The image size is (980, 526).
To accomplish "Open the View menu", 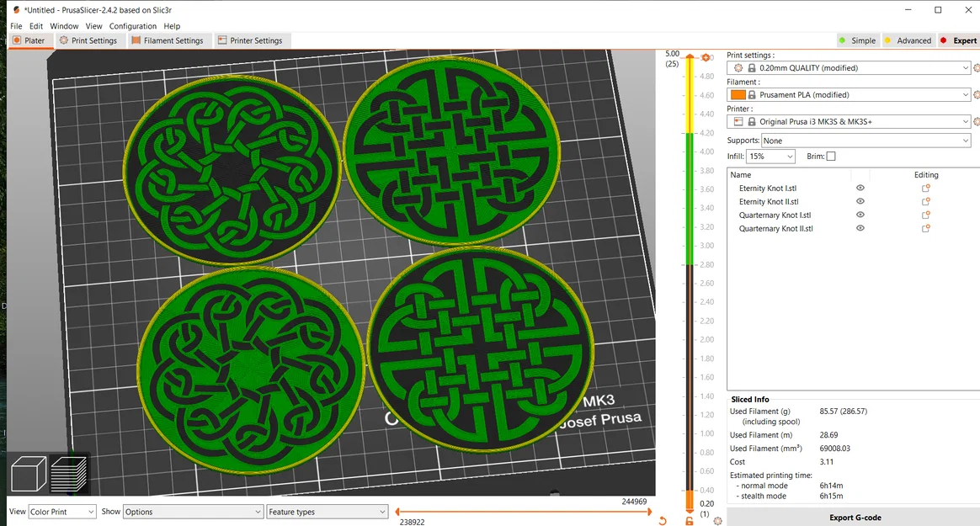I will 93,26.
